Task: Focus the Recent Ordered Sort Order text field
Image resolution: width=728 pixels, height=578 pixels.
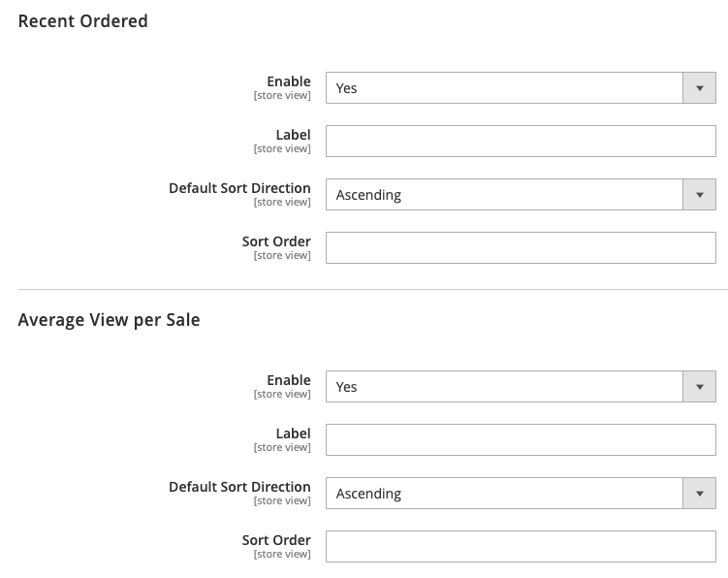Action: [521, 248]
